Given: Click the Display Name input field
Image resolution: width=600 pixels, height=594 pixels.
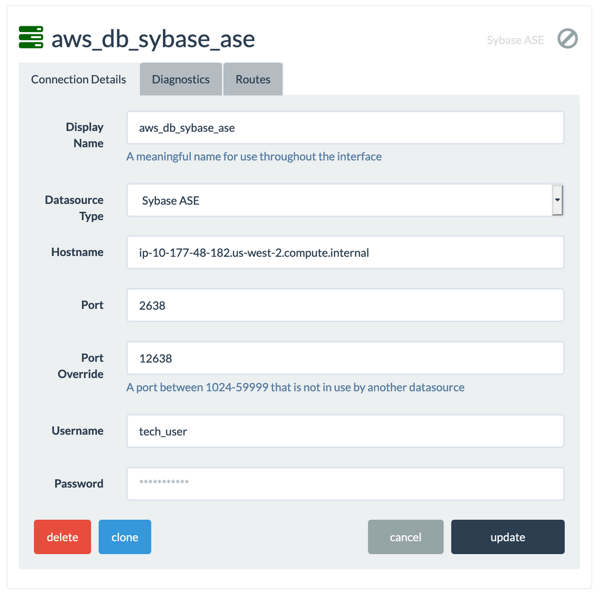Looking at the screenshot, I should pyautogui.click(x=345, y=128).
